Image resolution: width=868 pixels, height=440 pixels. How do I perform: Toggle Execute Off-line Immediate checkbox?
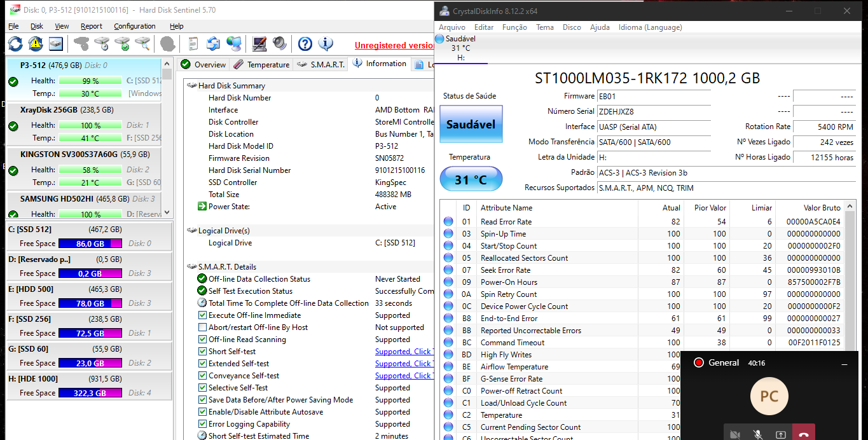(202, 315)
